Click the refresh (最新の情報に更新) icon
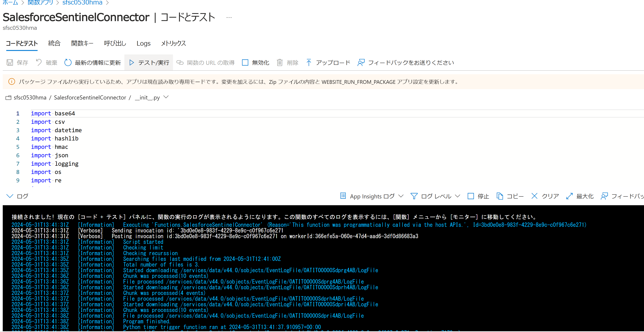 click(x=68, y=62)
